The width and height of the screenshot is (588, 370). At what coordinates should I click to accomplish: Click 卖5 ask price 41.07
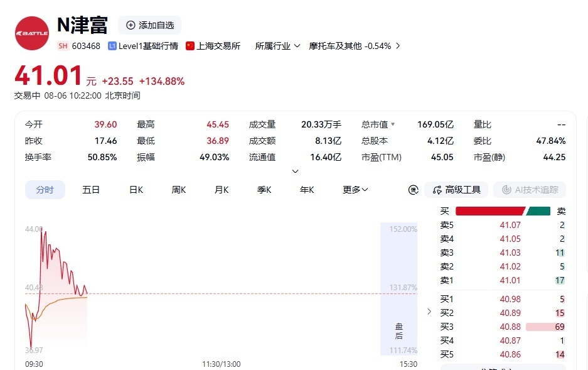510,225
